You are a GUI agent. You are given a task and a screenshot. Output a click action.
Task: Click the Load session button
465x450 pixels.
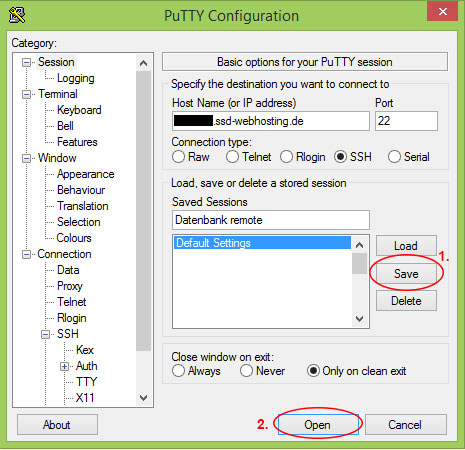click(x=406, y=246)
